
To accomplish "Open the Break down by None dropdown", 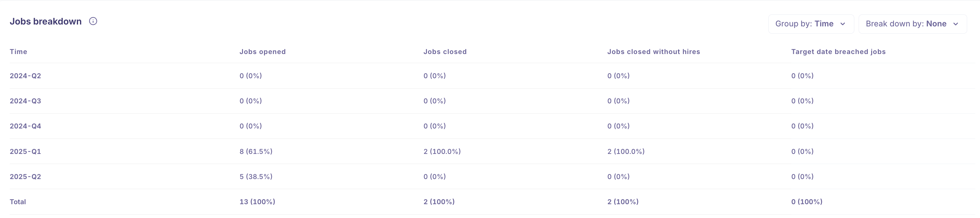I will tap(912, 24).
